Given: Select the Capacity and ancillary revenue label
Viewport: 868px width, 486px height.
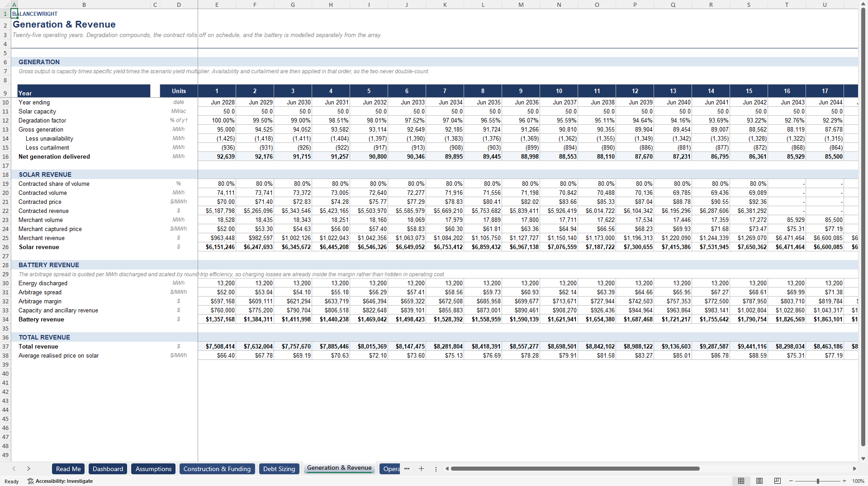Looking at the screenshot, I should [58, 311].
